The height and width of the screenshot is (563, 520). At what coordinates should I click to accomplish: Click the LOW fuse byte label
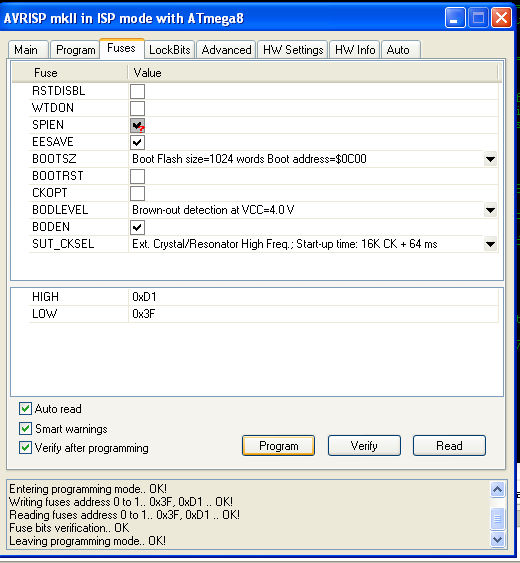click(44, 314)
